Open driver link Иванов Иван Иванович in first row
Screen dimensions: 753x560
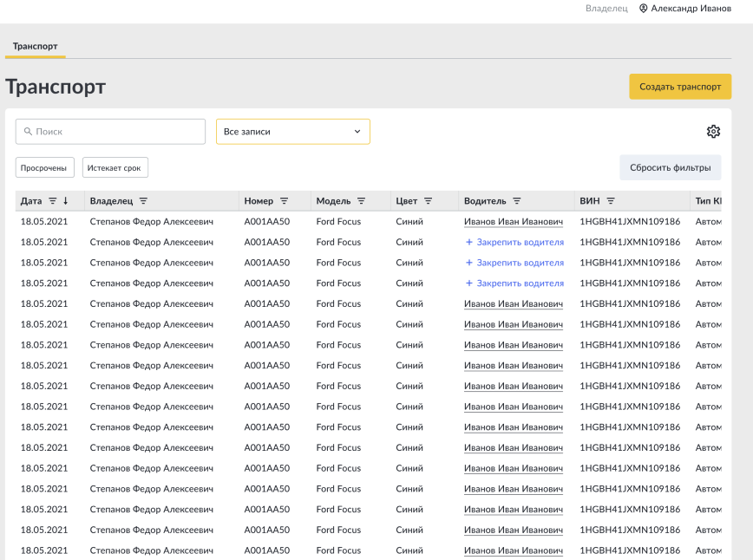[x=513, y=222]
